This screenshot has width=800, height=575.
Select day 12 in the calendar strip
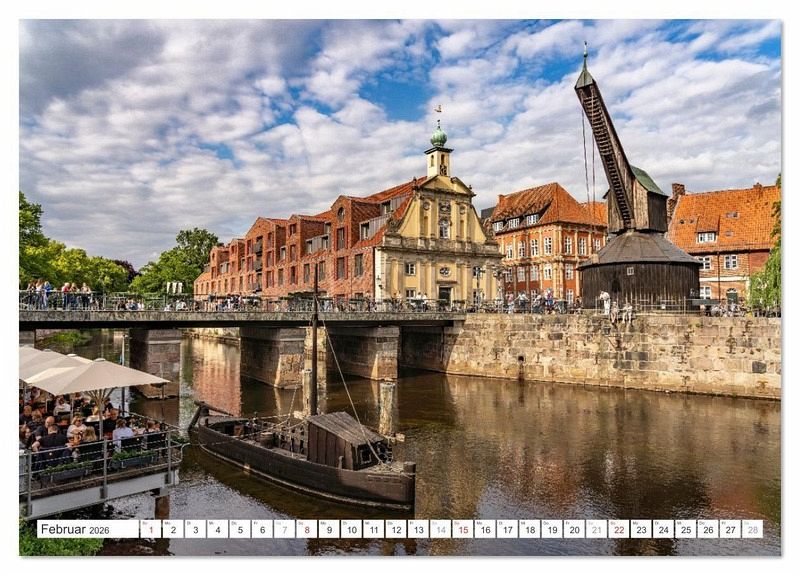396,529
